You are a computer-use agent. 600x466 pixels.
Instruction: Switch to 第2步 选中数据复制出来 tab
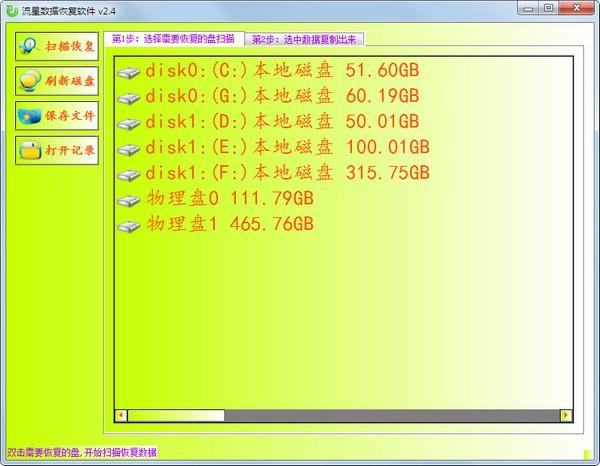point(304,39)
